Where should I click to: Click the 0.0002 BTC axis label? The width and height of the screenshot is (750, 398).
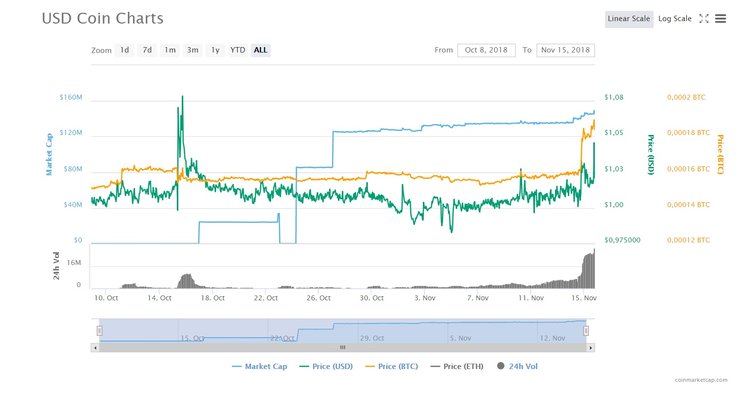click(x=686, y=97)
